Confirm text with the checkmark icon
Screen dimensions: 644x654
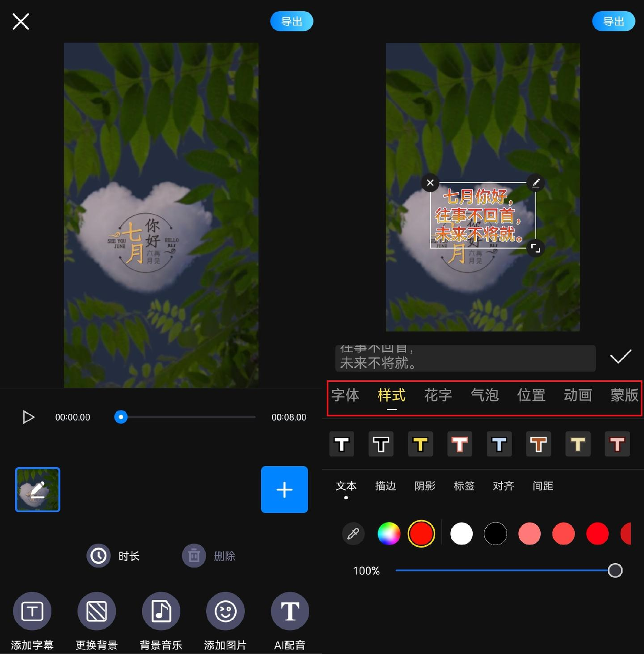point(620,357)
